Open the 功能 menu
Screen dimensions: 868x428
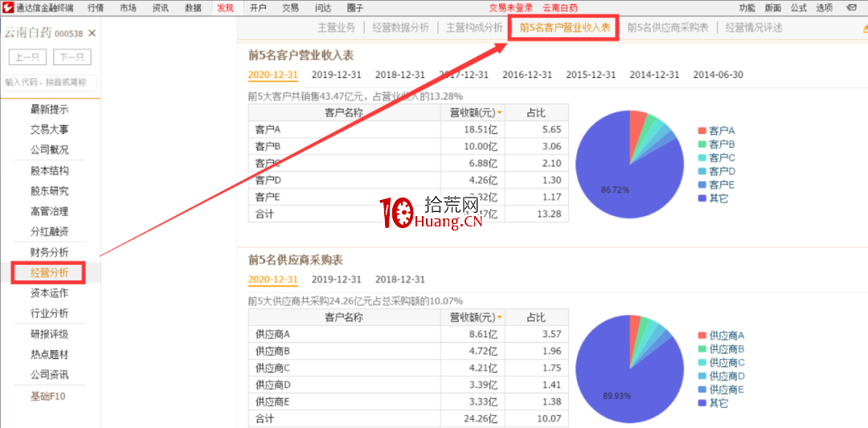coord(747,8)
